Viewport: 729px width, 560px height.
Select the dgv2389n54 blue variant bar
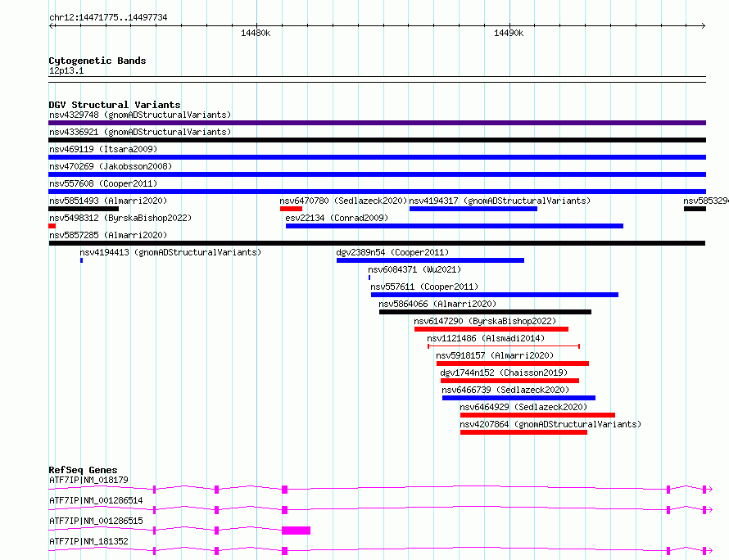tap(431, 260)
